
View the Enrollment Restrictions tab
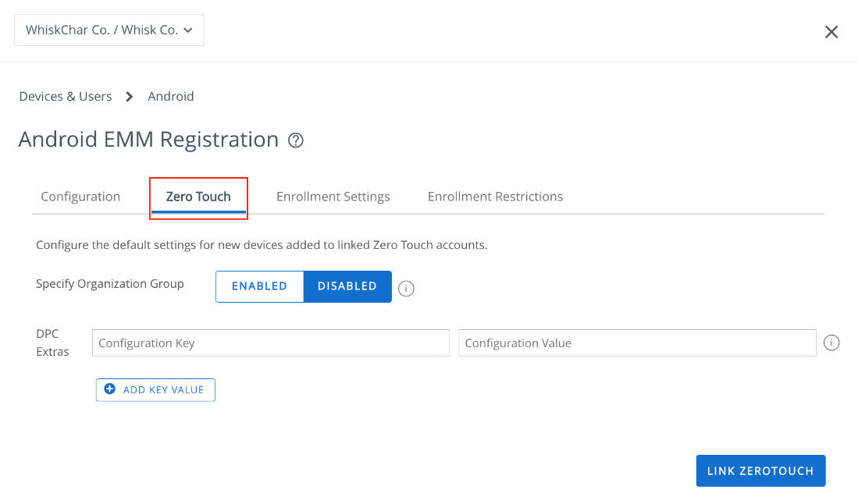[x=495, y=196]
